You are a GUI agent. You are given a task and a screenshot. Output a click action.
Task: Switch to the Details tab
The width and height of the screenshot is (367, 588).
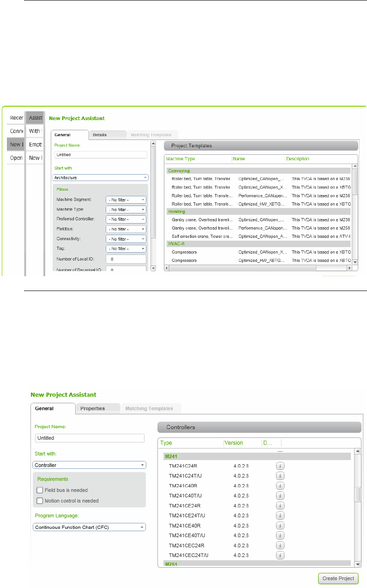pyautogui.click(x=108, y=135)
